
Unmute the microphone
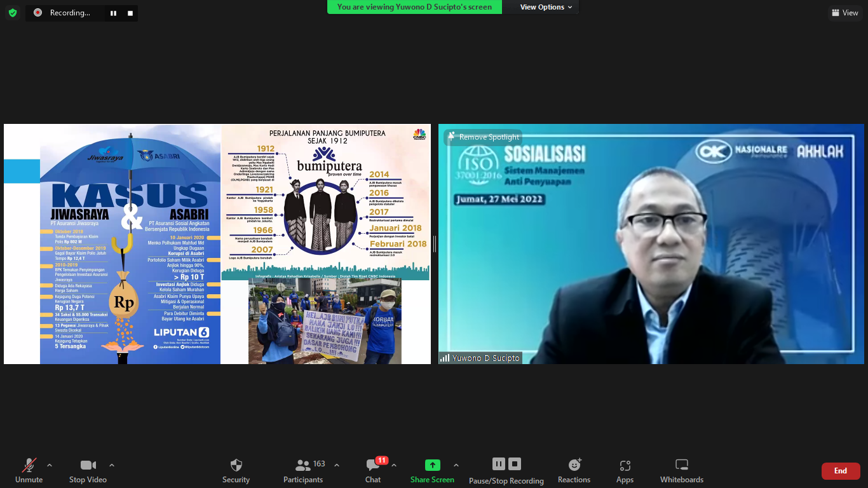(29, 471)
